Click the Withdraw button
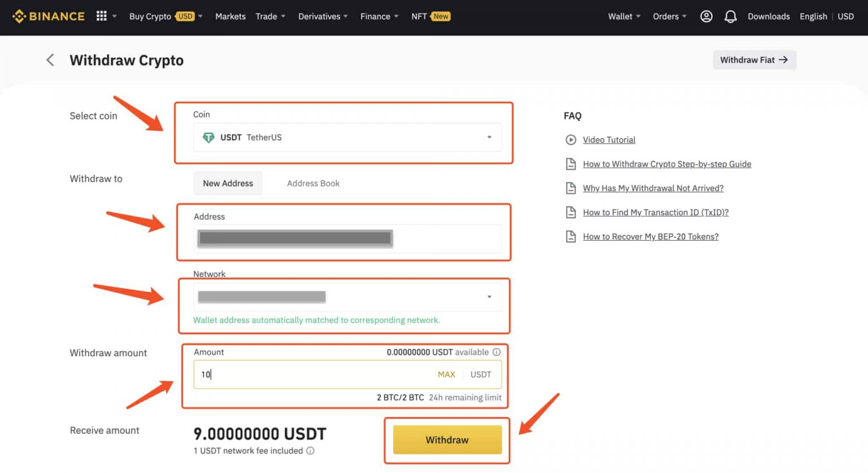 tap(446, 440)
